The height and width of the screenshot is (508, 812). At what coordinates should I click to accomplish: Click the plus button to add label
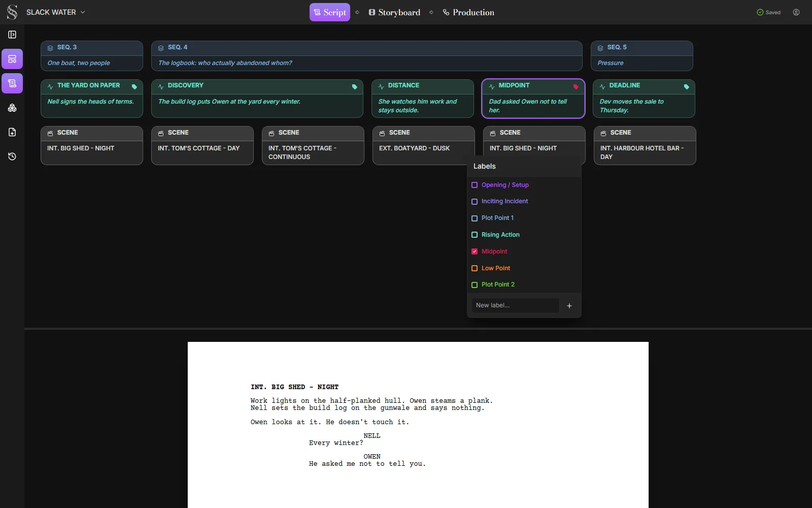click(x=569, y=306)
